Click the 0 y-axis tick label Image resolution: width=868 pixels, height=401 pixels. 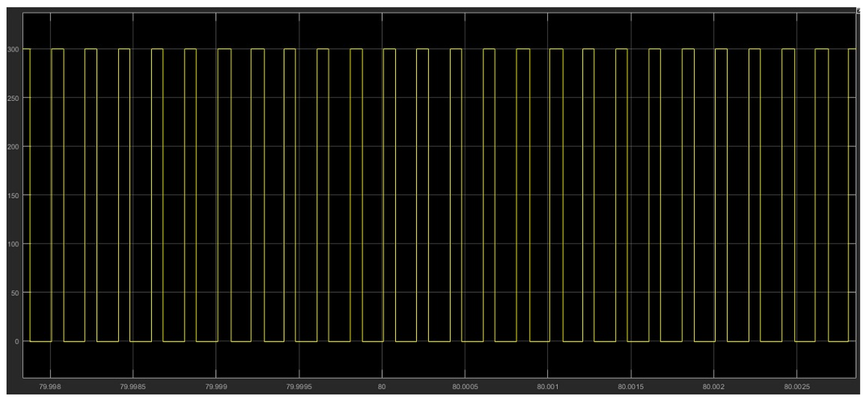tap(17, 342)
